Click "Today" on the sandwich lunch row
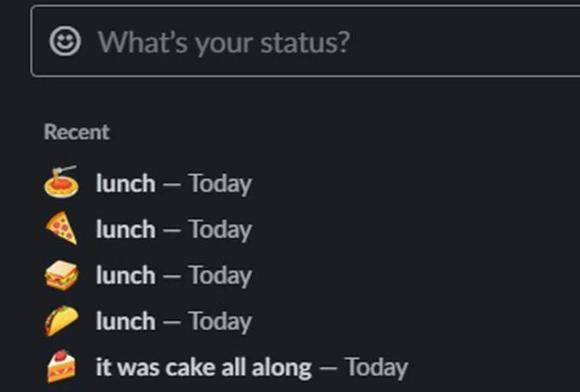The width and height of the screenshot is (580, 392). pyautogui.click(x=220, y=276)
